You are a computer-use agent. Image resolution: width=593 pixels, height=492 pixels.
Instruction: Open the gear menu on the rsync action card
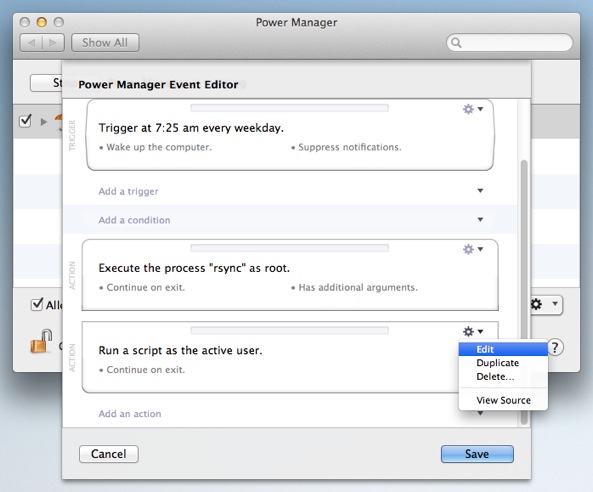[x=473, y=249]
